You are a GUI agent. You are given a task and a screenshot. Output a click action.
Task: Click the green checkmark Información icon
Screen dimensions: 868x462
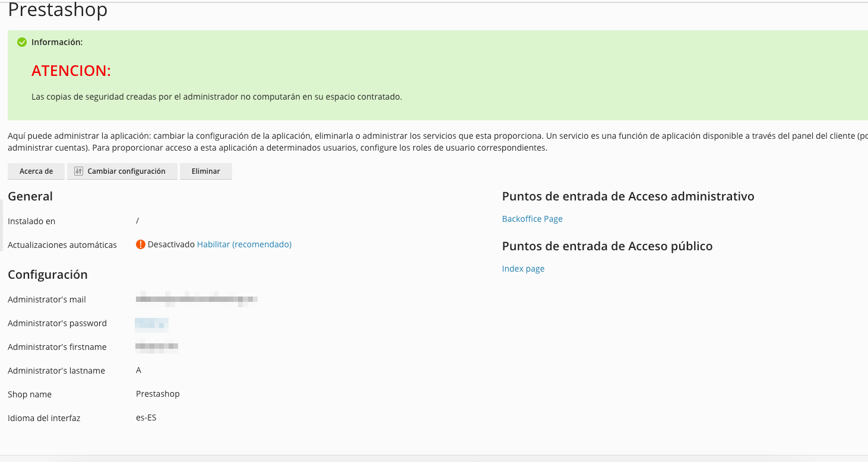pos(22,42)
